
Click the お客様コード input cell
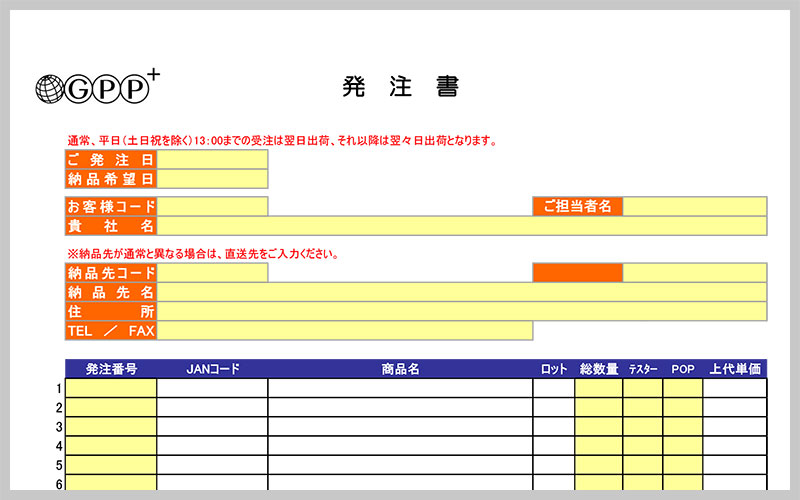click(212, 206)
